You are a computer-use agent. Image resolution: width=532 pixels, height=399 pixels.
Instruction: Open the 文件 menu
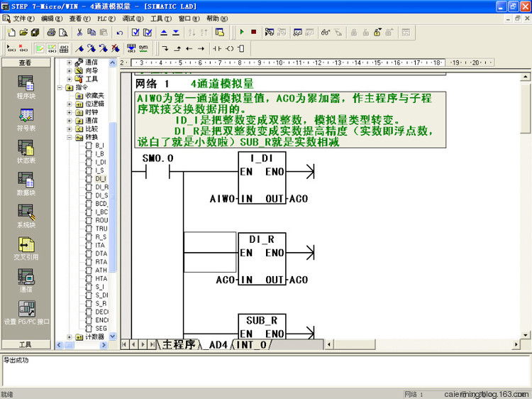23,18
